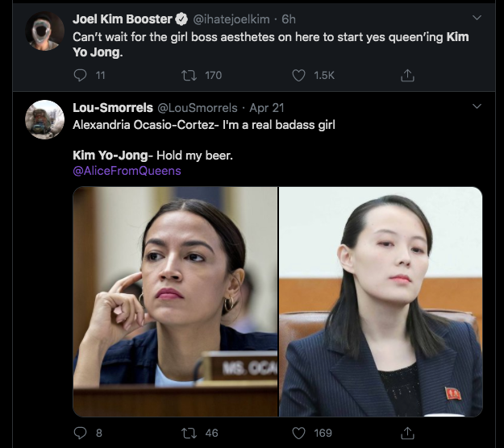This screenshot has width=504, height=448.
Task: View Lou-Smorrels' profile avatar
Action: (45, 119)
